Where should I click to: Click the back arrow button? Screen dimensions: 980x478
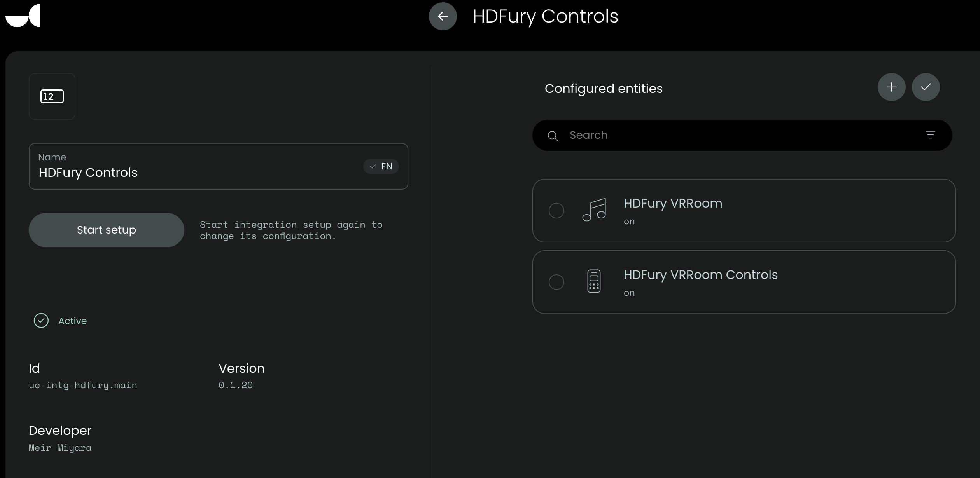tap(443, 16)
